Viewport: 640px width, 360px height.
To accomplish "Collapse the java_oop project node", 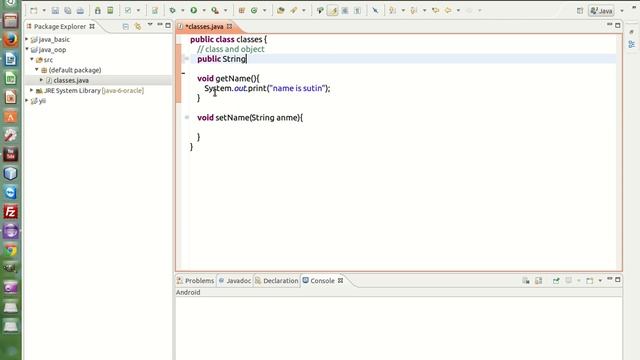I will pos(27,49).
